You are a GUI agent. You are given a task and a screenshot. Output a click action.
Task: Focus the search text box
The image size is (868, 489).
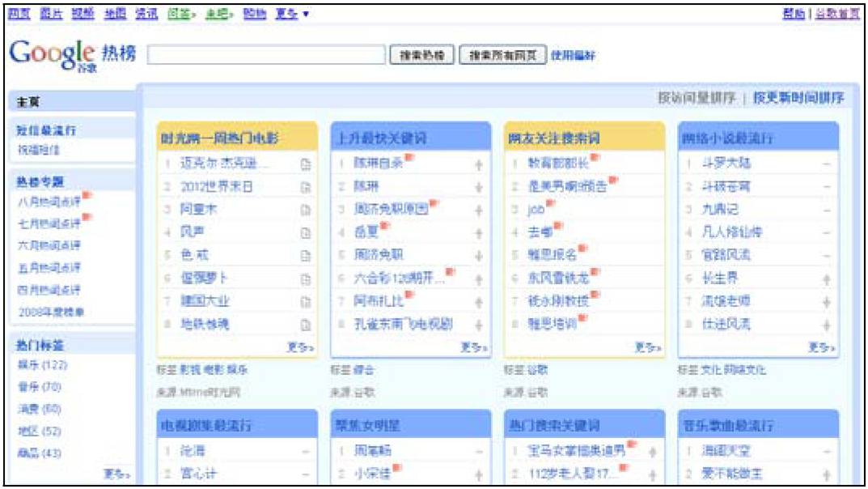[266, 55]
